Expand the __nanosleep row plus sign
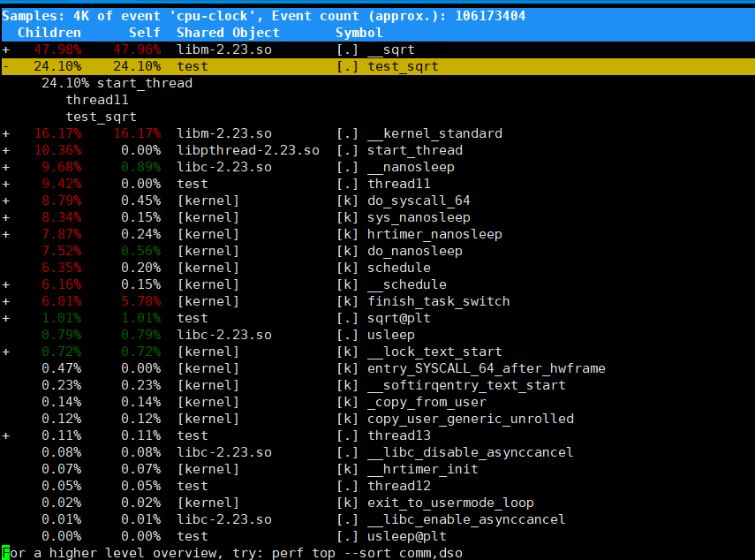Image resolution: width=755 pixels, height=560 pixels. [6, 167]
